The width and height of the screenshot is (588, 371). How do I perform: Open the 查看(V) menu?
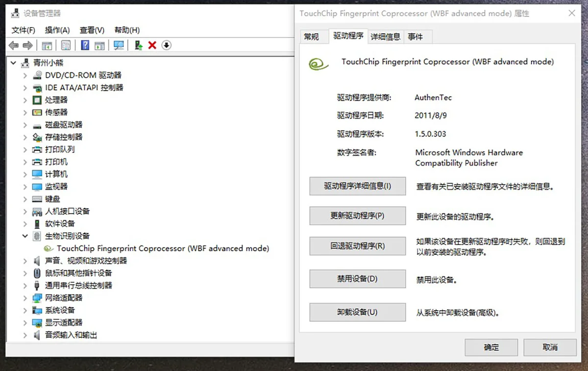tap(92, 30)
